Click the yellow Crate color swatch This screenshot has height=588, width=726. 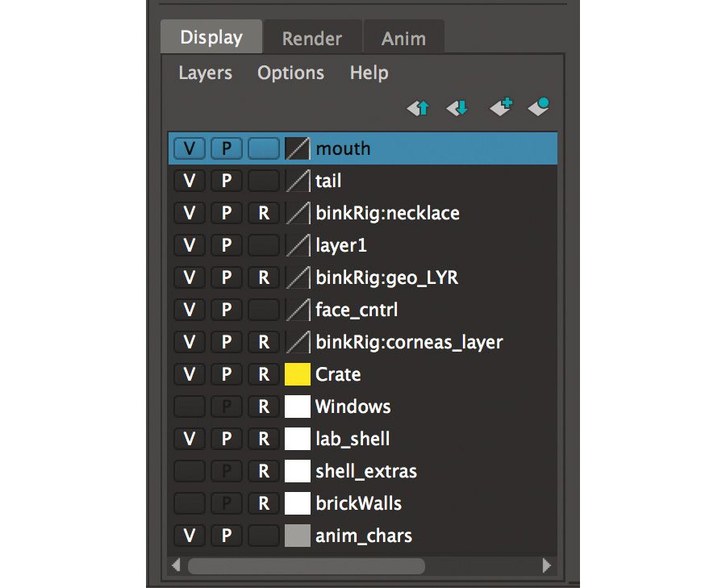297,374
